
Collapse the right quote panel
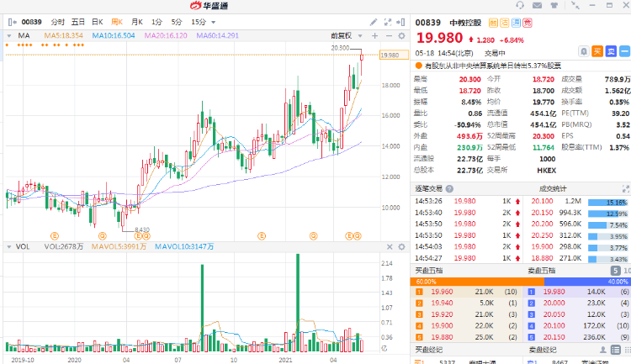pyautogui.click(x=400, y=22)
